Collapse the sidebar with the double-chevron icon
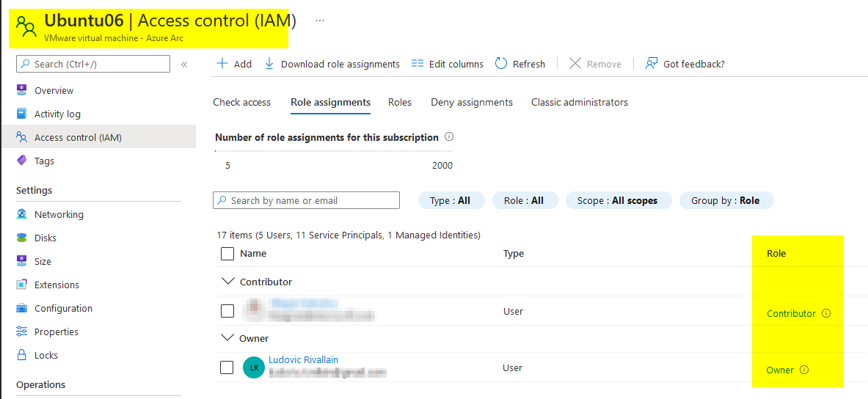Screen dimensions: 868x399 [x=184, y=65]
